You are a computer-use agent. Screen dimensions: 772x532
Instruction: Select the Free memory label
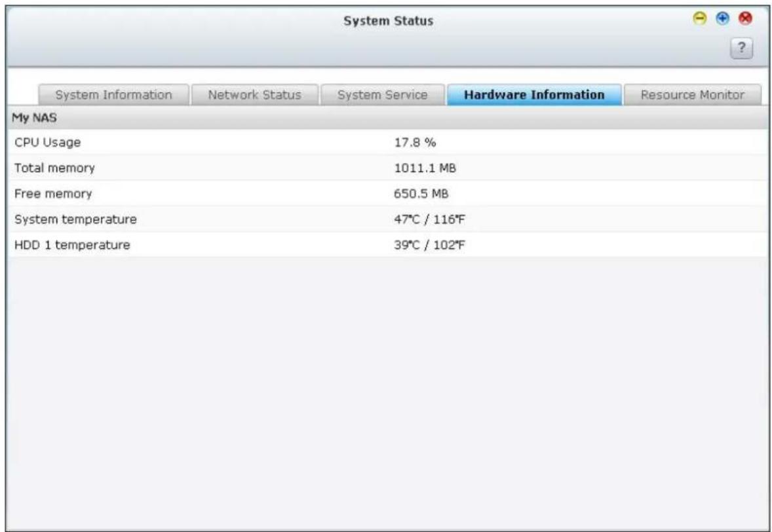tap(53, 193)
